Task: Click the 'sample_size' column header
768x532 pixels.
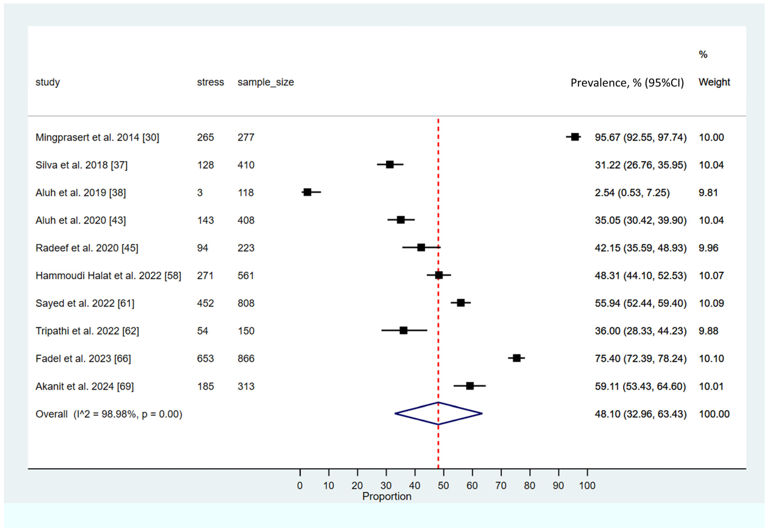Action: click(265, 82)
